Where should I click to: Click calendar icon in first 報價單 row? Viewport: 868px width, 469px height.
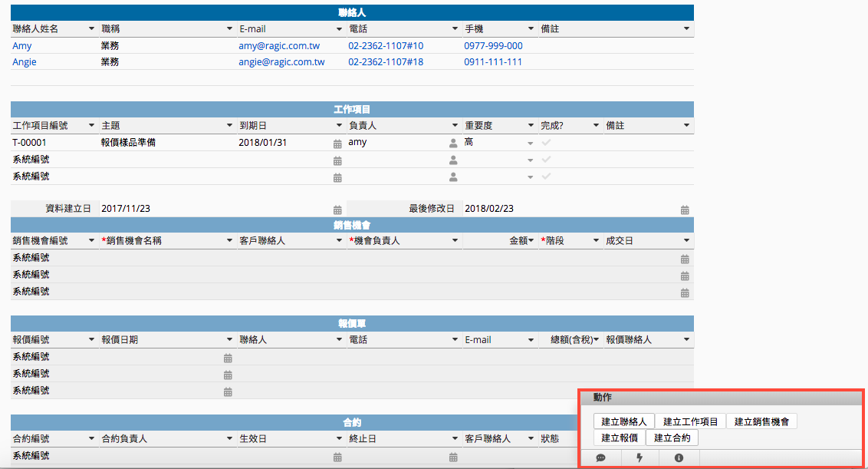(x=228, y=358)
